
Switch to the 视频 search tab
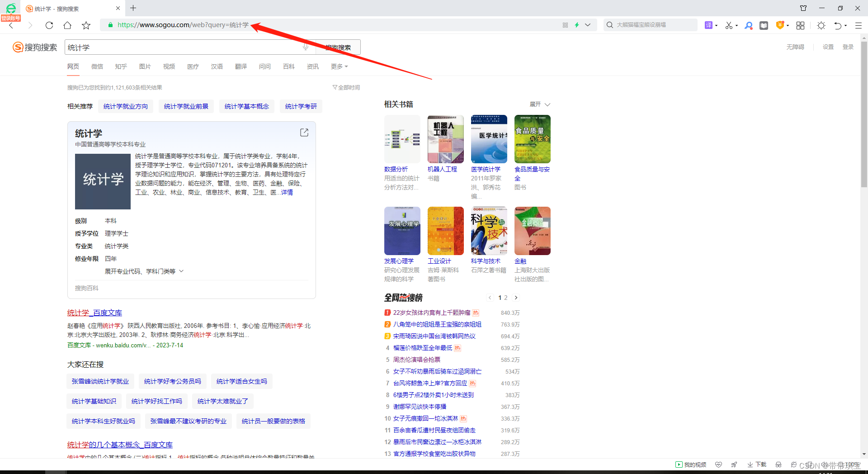point(169,66)
